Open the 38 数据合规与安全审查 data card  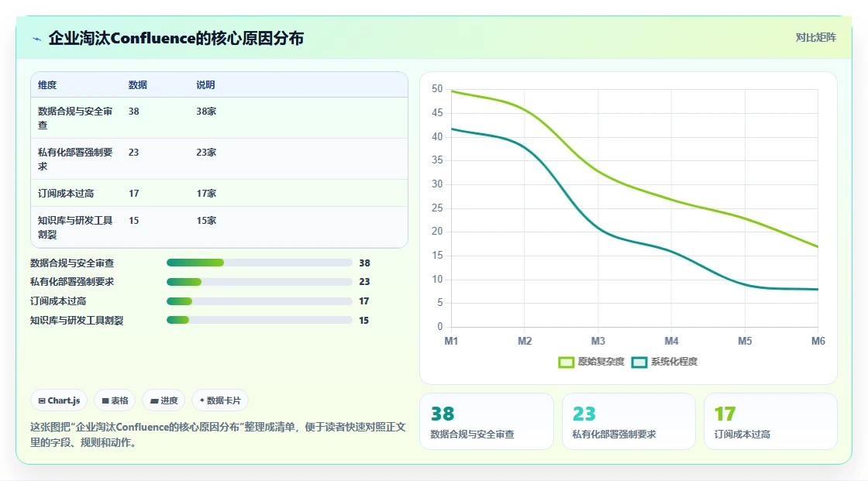[487, 421]
